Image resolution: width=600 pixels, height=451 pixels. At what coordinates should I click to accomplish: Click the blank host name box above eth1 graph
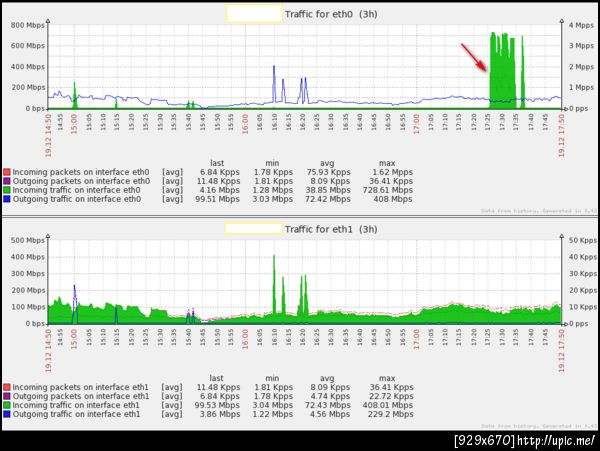click(x=254, y=229)
